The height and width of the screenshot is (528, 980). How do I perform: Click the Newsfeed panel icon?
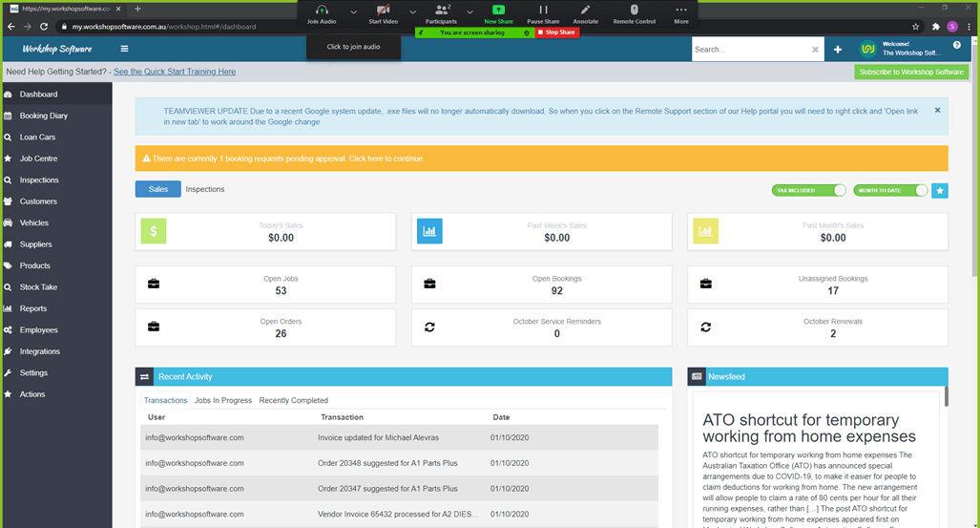(x=697, y=376)
